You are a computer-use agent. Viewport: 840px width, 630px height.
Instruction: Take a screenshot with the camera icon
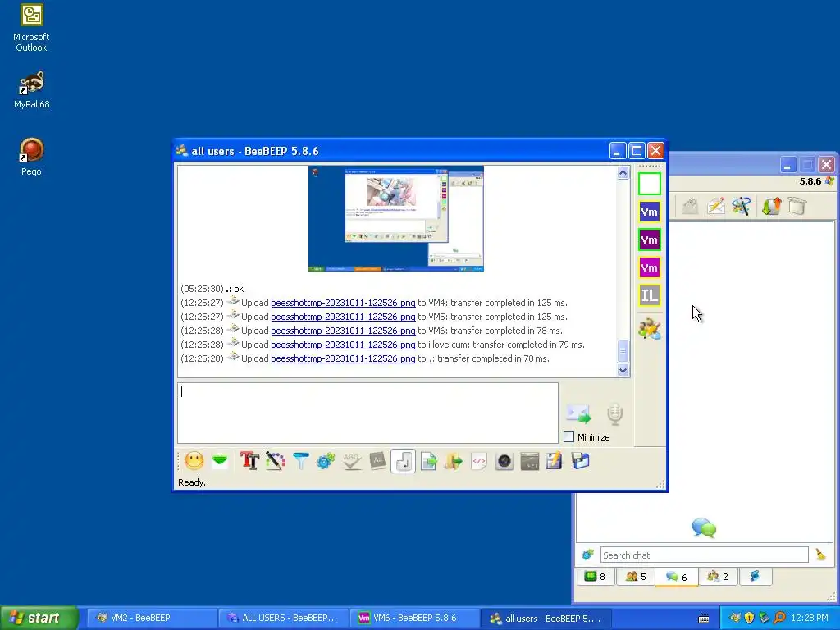(x=504, y=461)
